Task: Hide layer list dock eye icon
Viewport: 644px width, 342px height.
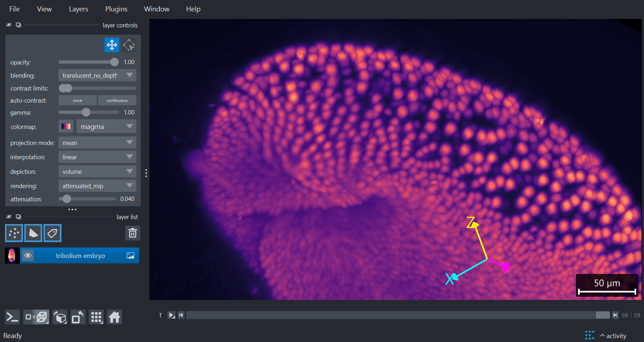Action: 9,217
